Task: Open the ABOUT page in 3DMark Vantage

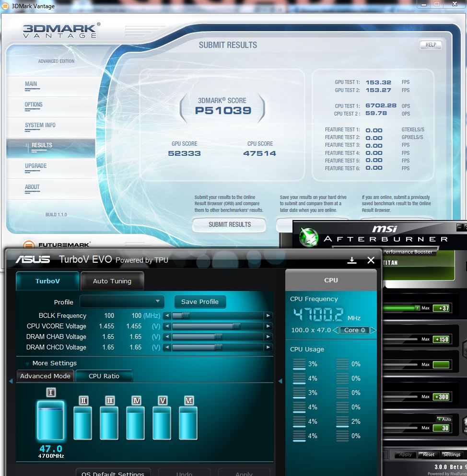Action: point(32,187)
